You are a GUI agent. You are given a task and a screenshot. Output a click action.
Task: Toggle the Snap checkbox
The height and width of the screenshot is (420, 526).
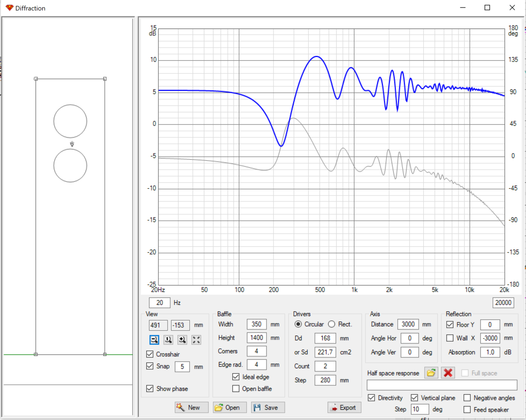pyautogui.click(x=150, y=366)
